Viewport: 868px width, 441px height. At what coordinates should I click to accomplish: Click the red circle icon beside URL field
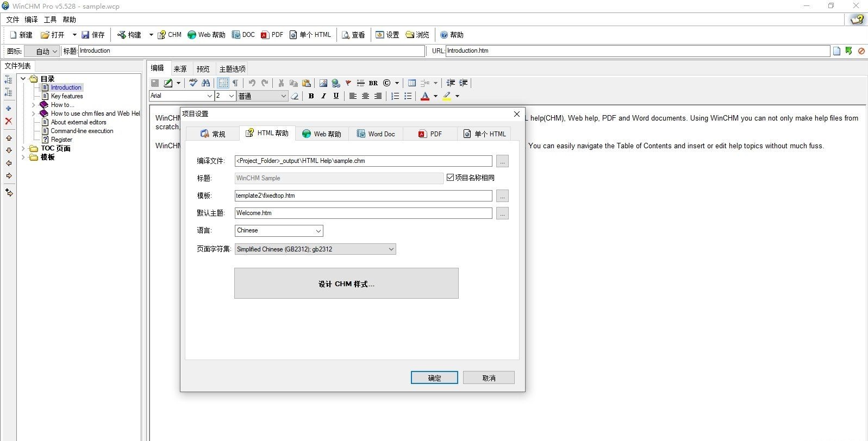(861, 51)
